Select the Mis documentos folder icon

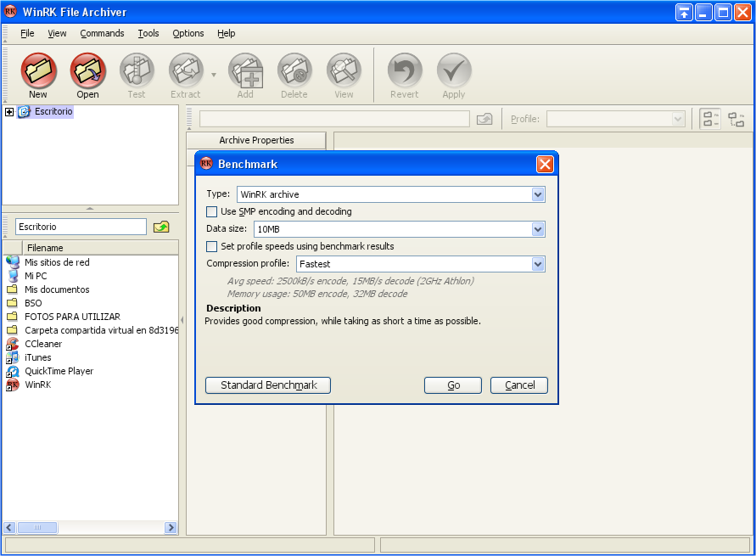(x=13, y=289)
